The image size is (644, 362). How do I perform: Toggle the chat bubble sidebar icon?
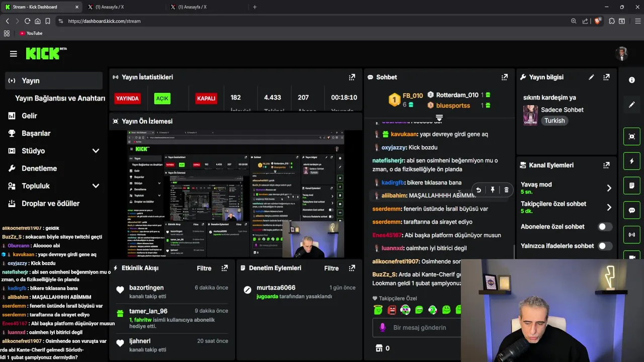(x=632, y=210)
